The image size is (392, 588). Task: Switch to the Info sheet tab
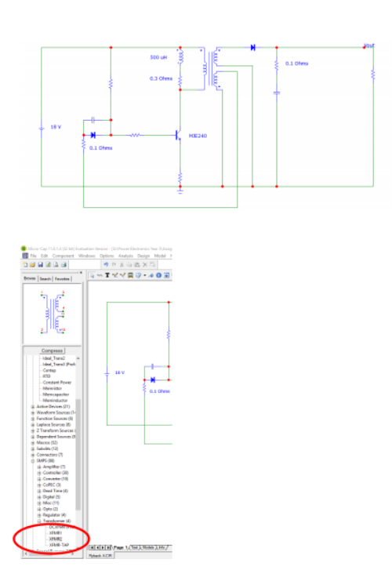(x=162, y=547)
